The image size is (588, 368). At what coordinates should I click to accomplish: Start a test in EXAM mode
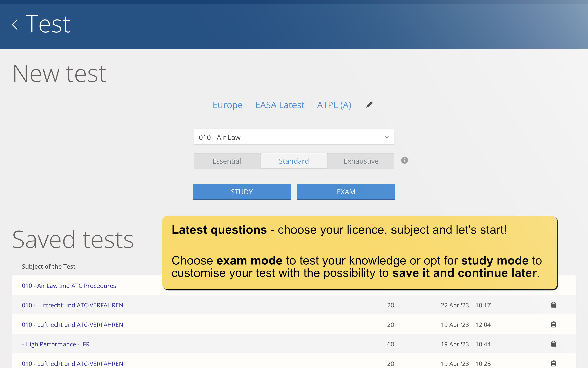click(346, 192)
